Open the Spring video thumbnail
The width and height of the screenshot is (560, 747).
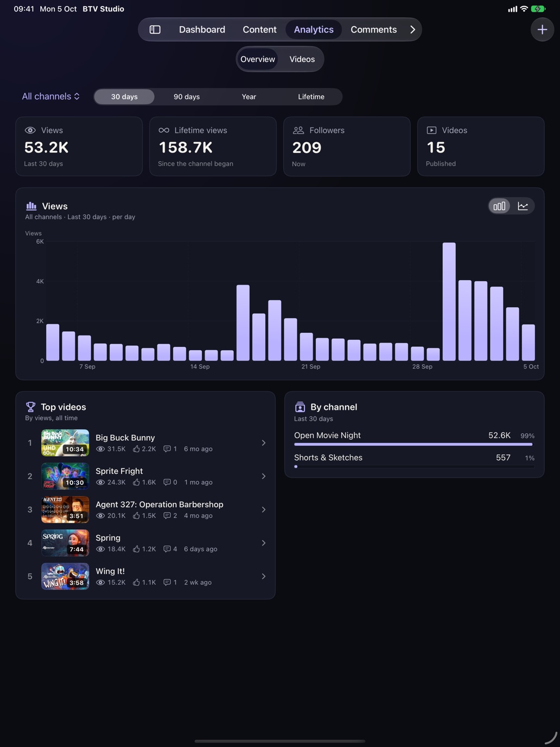[x=65, y=543]
